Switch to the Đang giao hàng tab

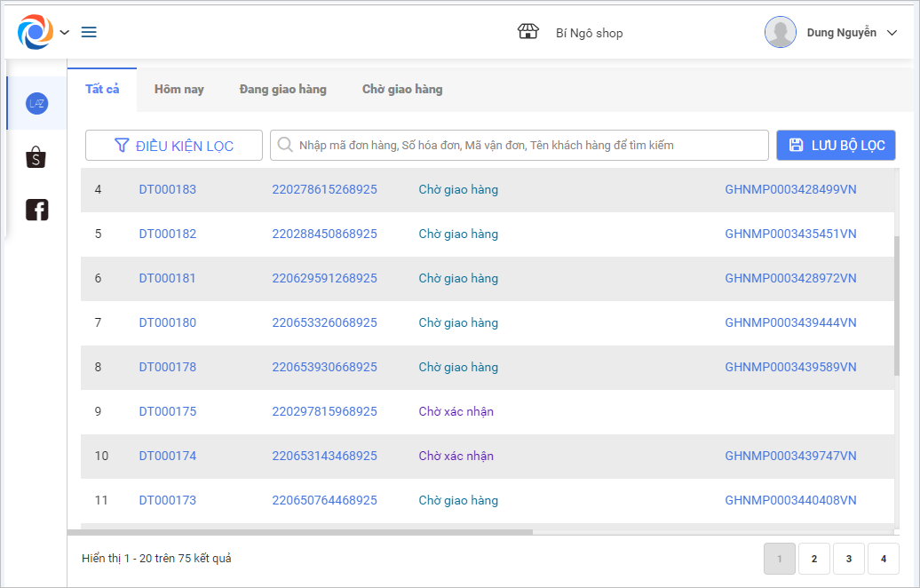[x=282, y=89]
